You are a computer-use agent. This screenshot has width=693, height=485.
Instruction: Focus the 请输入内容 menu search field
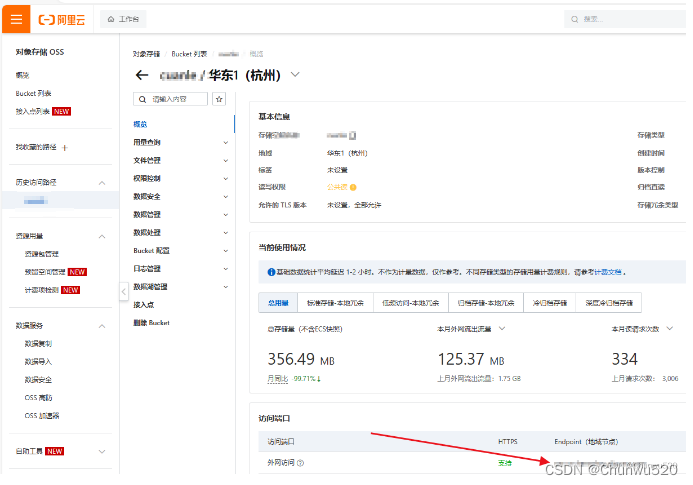coord(171,99)
